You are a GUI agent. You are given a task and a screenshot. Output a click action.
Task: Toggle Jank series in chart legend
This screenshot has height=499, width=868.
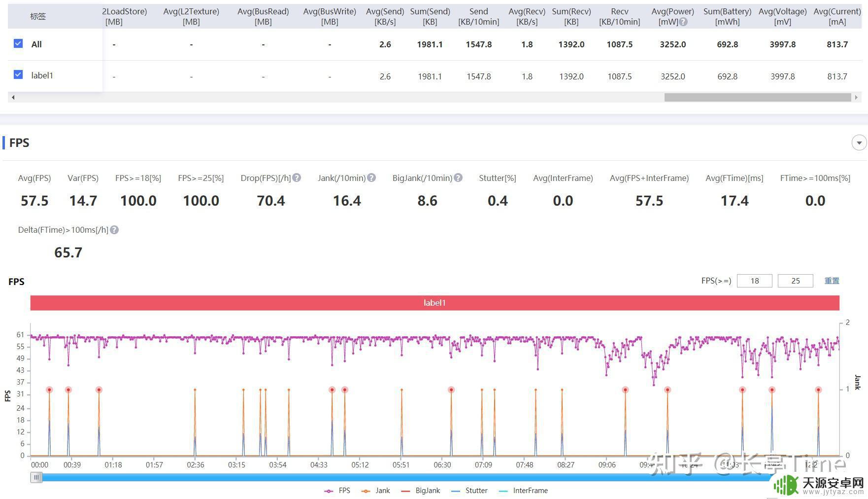coord(375,491)
